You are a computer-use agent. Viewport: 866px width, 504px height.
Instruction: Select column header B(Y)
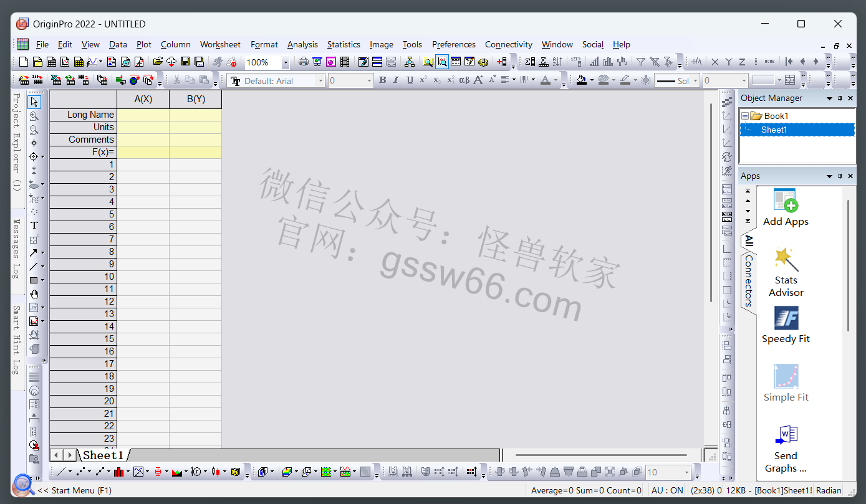point(195,99)
